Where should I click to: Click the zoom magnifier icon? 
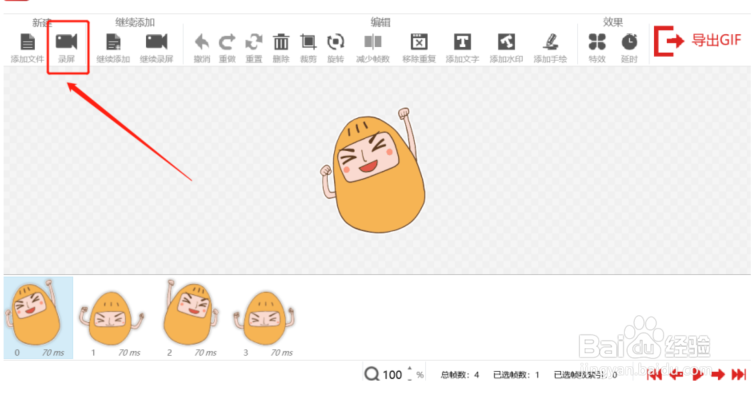click(x=372, y=374)
